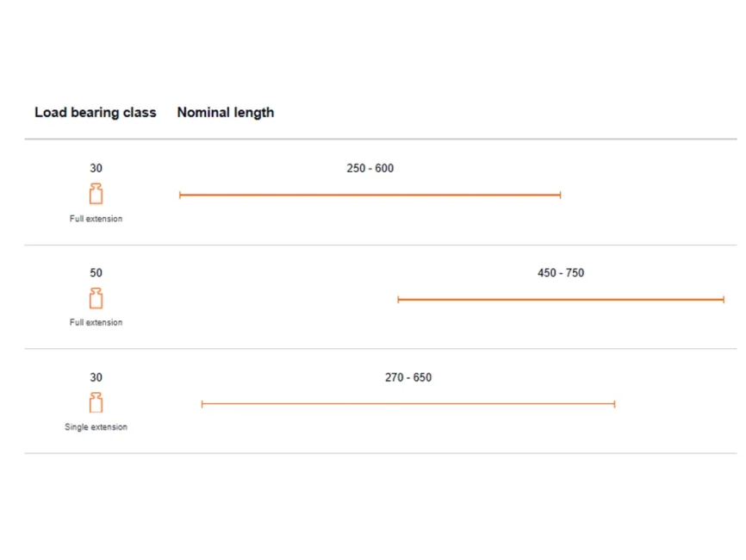Click the left end cap of the 250 - 600 bar
The height and width of the screenshot is (560, 746).
(x=180, y=195)
